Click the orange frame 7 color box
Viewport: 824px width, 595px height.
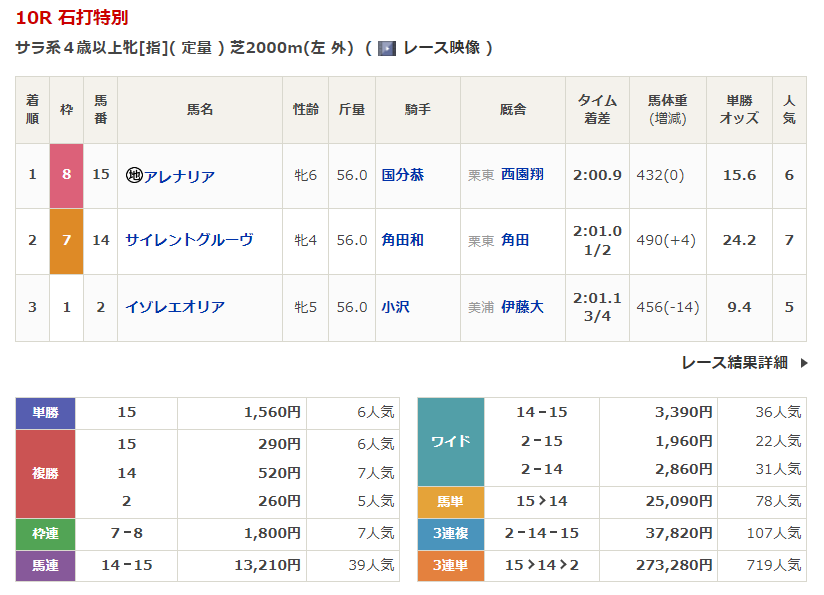pyautogui.click(x=67, y=241)
